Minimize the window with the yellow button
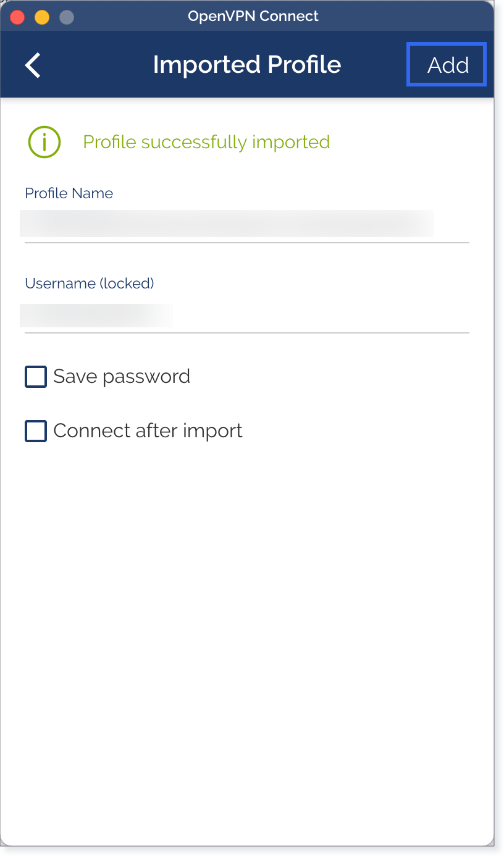The image size is (504, 856). pos(42,17)
